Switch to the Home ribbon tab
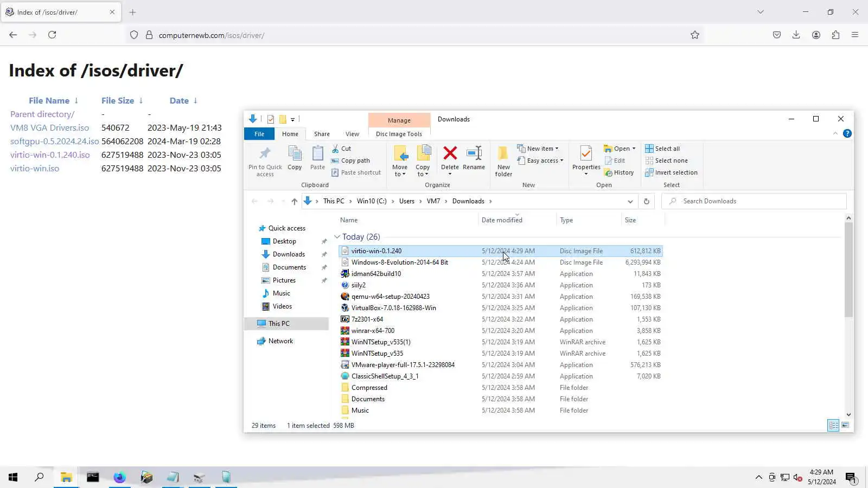The width and height of the screenshot is (868, 488). click(290, 134)
